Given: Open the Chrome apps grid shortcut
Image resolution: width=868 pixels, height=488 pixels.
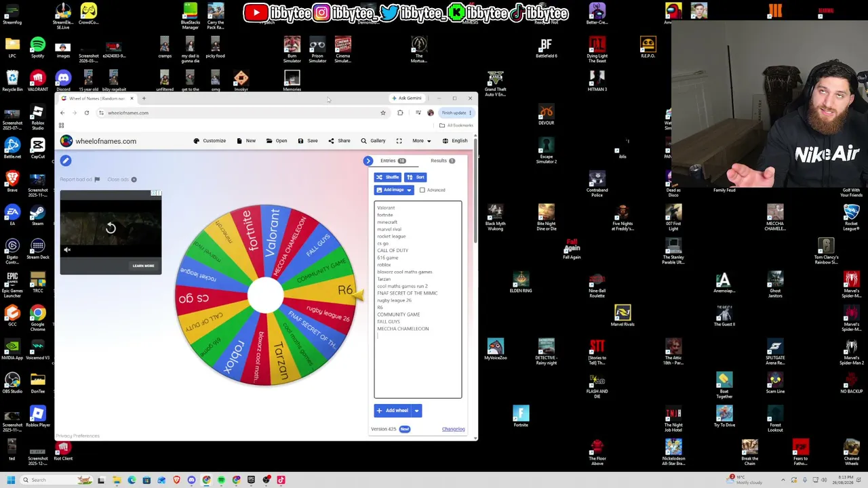Looking at the screenshot, I should pos(61,125).
